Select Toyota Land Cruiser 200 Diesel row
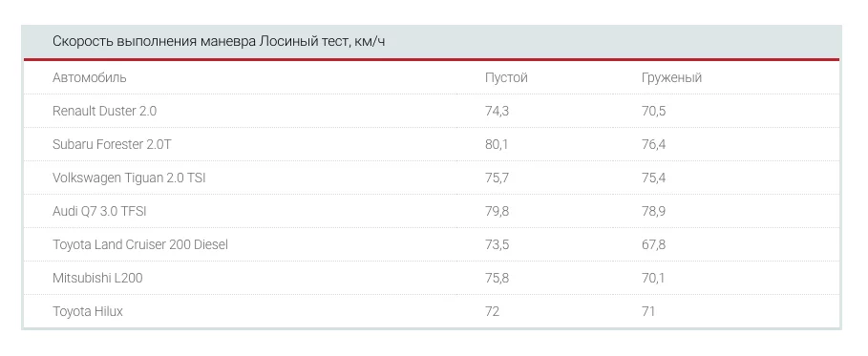The width and height of the screenshot is (868, 356). click(x=432, y=244)
